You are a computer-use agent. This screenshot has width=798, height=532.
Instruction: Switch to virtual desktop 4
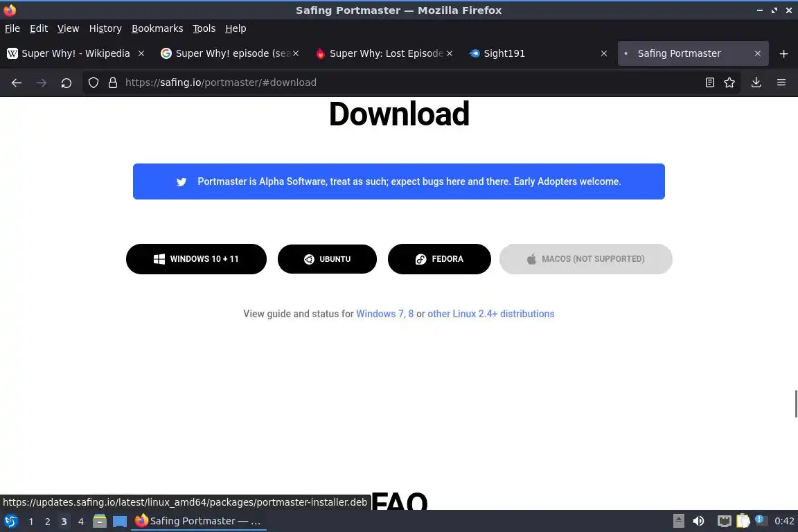click(80, 522)
